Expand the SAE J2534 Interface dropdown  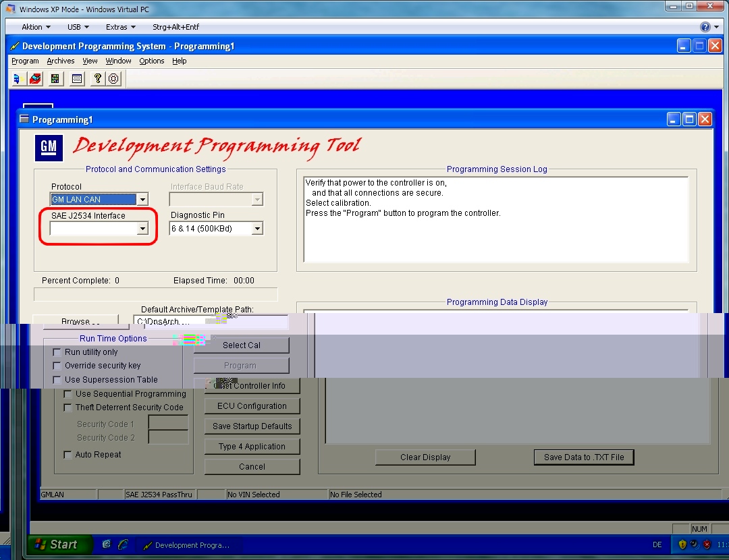[142, 228]
